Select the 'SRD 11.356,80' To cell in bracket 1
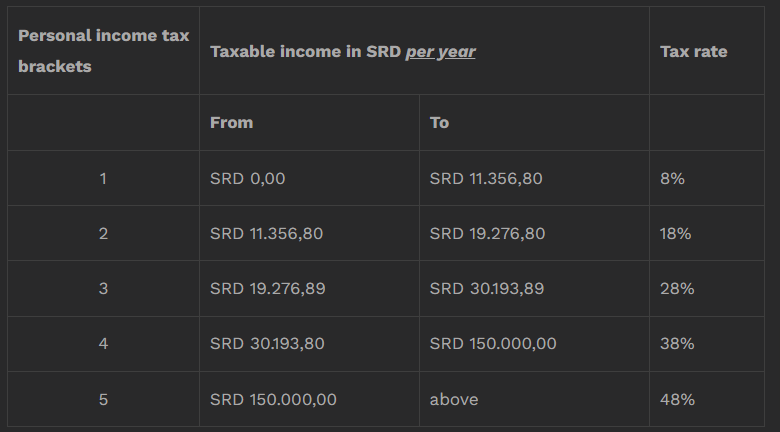The image size is (780, 432). (x=534, y=178)
